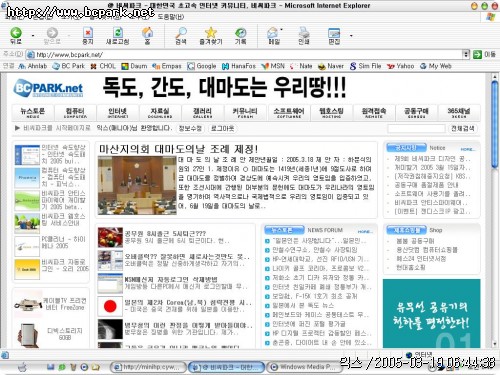Open the Yahoo links bar bookmark
Screen dimensions: 500x375
400,66
